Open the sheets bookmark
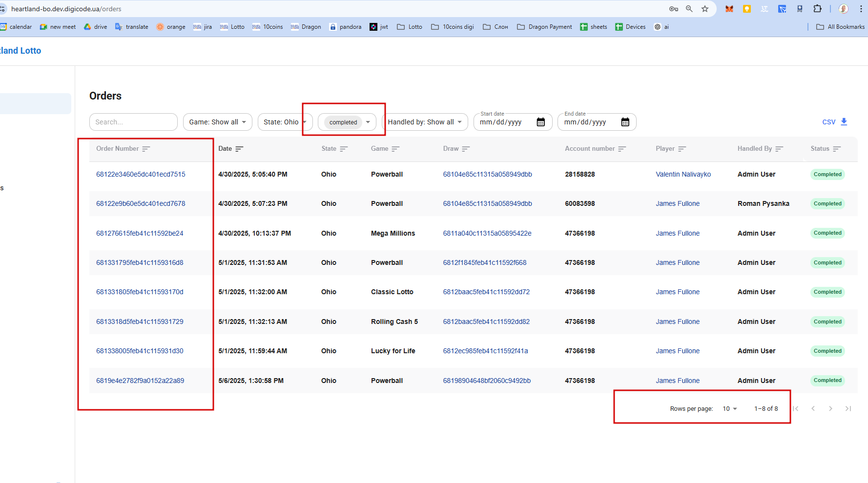The image size is (868, 483). 594,27
